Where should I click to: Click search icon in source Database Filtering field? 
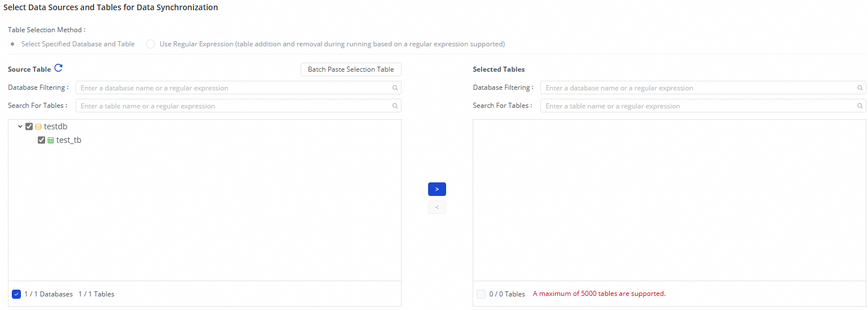(395, 88)
